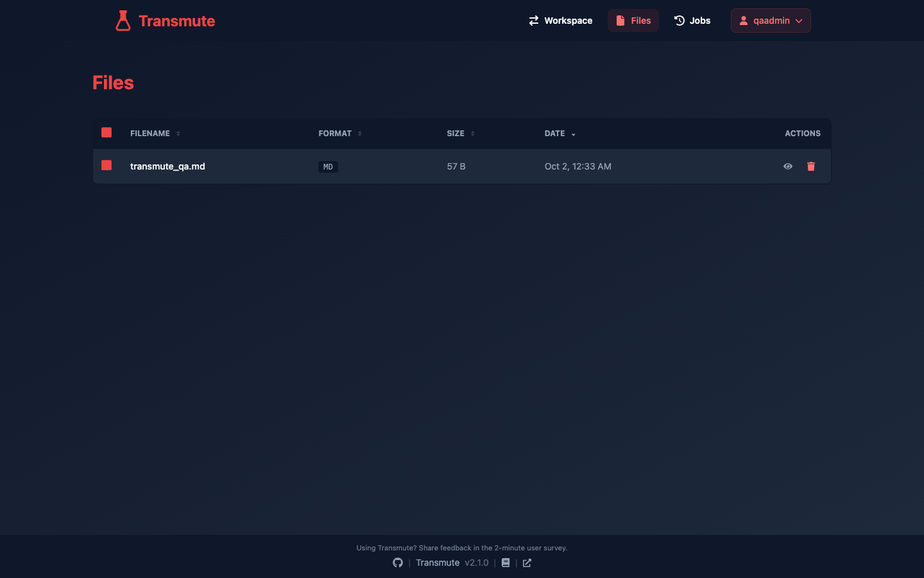Open the Jobs tab
Image resolution: width=924 pixels, height=578 pixels.
pyautogui.click(x=692, y=21)
